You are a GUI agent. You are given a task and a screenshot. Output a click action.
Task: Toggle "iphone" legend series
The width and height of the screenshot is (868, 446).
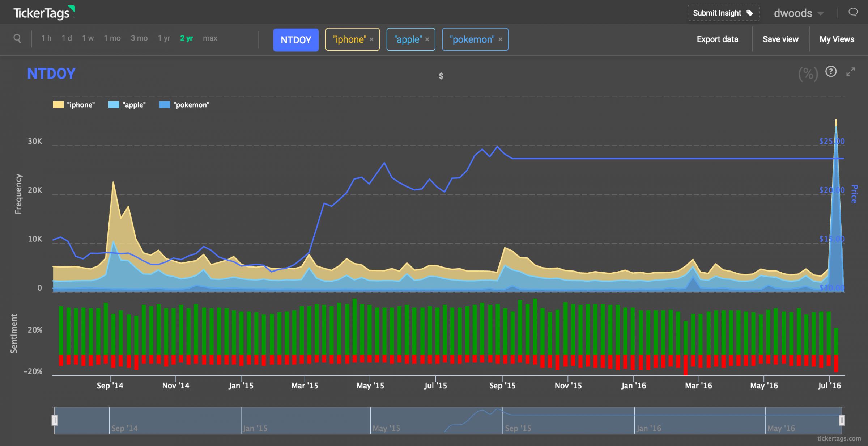coord(74,105)
